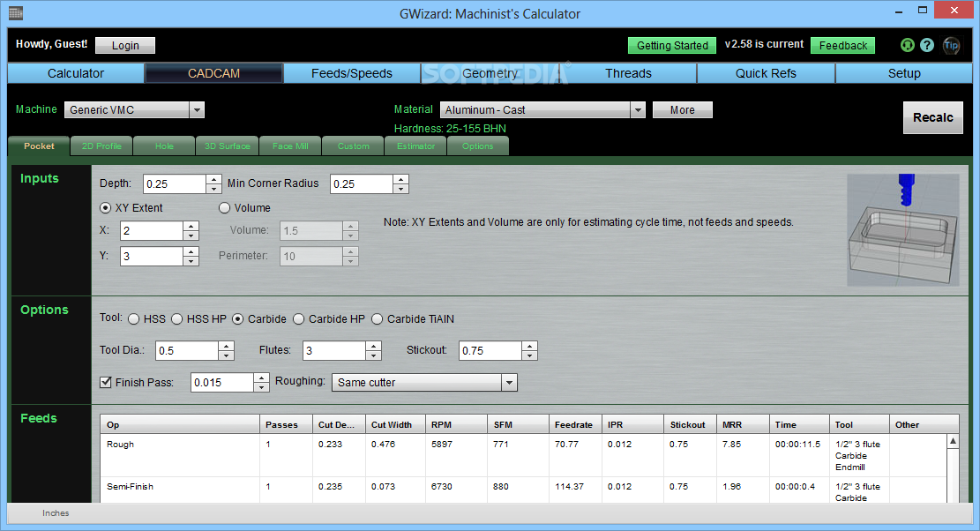Open the Estimator sub-tab
Image resolution: width=980 pixels, height=531 pixels.
coord(415,146)
